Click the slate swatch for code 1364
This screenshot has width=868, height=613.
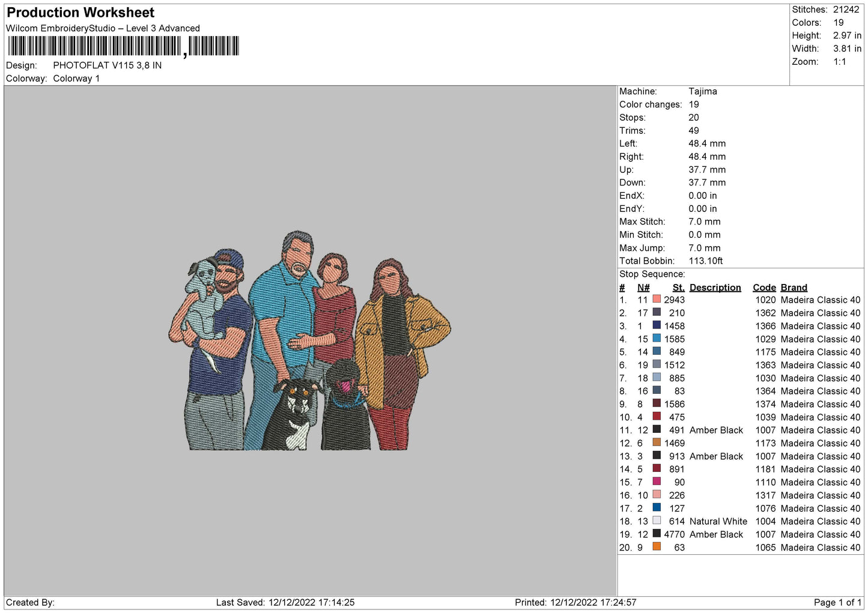click(x=657, y=391)
